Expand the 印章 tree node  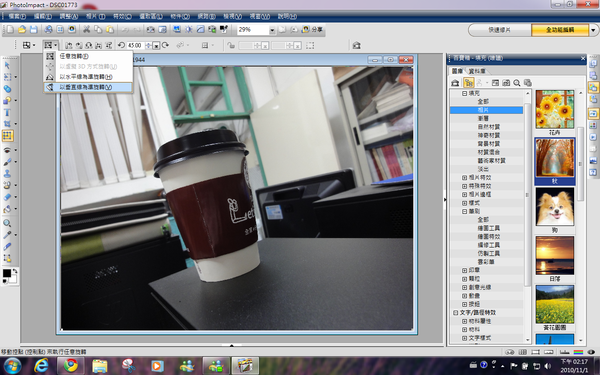click(464, 270)
